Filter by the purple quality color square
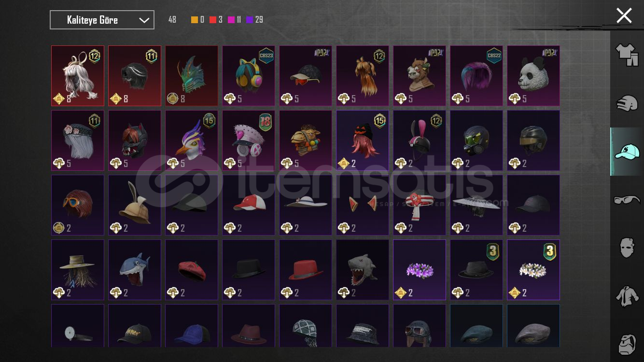Screen dimensions: 644x362 250,20
